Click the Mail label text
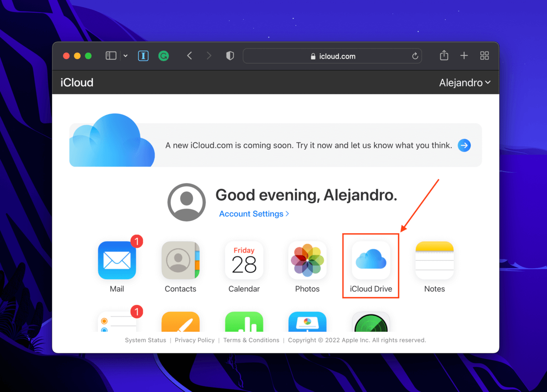This screenshot has height=392, width=547. coord(117,289)
